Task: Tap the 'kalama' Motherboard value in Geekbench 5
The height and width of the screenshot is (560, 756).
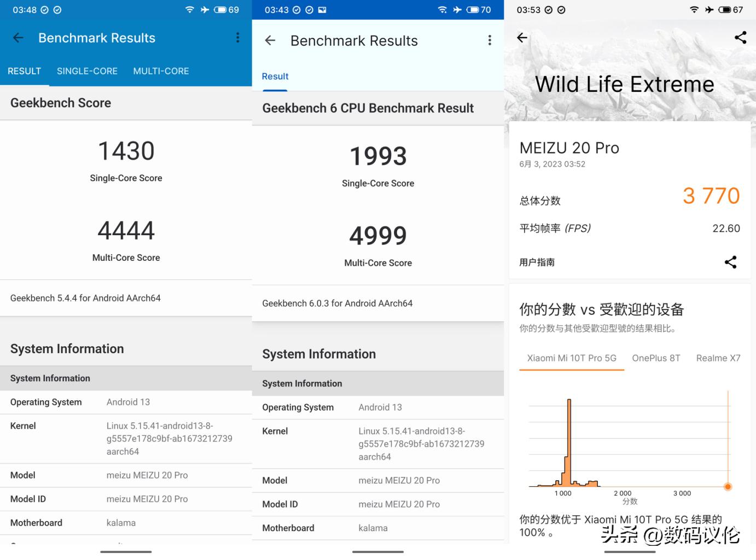Action: (x=121, y=523)
